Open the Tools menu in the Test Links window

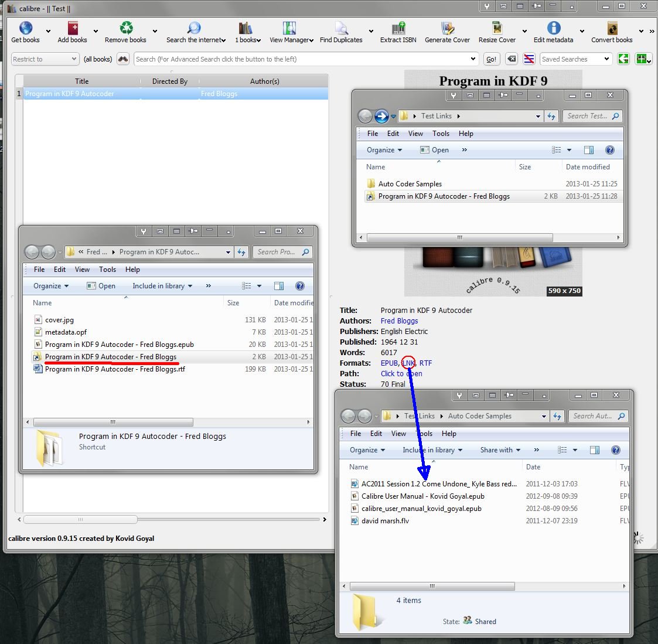(x=441, y=134)
